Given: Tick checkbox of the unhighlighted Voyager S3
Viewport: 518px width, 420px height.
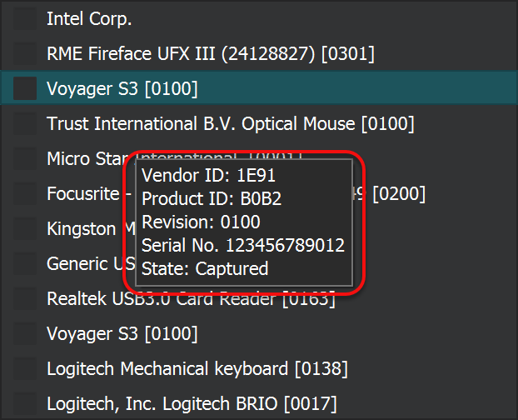Looking at the screenshot, I should [25, 333].
